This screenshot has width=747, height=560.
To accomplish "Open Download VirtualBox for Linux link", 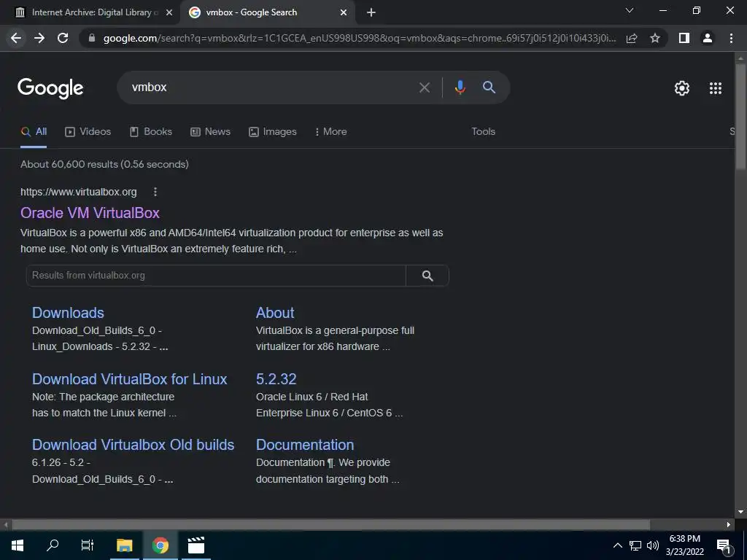I will pyautogui.click(x=130, y=379).
